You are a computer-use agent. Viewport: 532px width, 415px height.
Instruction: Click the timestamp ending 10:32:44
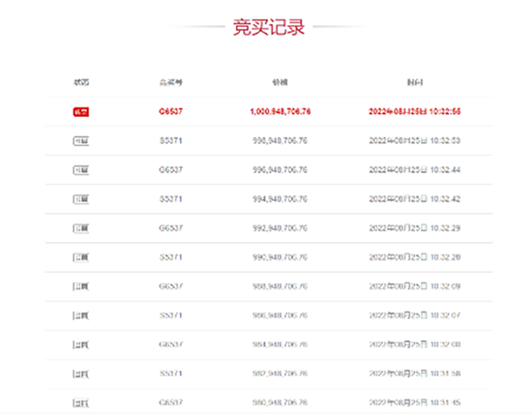(415, 170)
